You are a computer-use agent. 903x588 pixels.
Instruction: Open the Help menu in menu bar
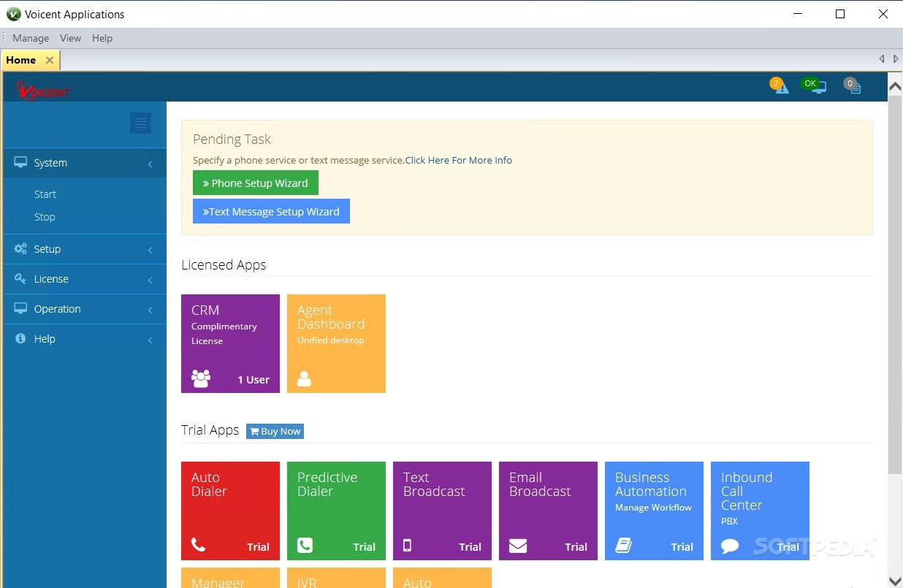pyautogui.click(x=102, y=38)
